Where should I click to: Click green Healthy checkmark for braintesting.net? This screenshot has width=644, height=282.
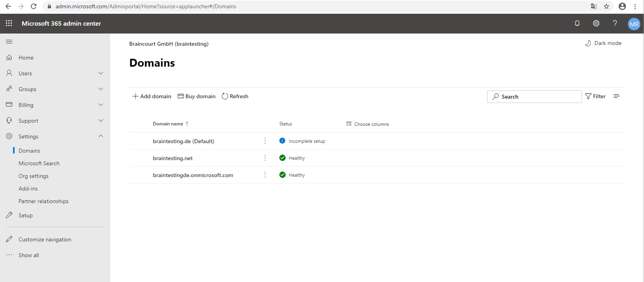282,158
